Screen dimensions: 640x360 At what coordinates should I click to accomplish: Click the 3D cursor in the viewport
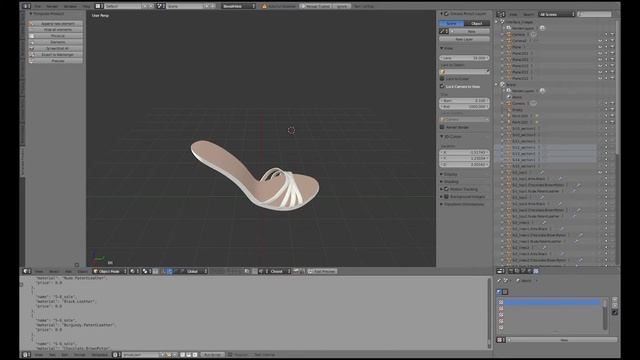(291, 130)
